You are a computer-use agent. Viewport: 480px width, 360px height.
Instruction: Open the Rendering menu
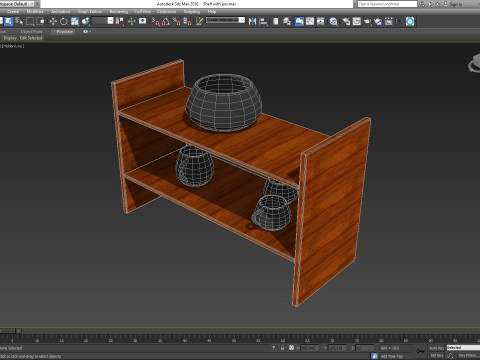tap(119, 12)
